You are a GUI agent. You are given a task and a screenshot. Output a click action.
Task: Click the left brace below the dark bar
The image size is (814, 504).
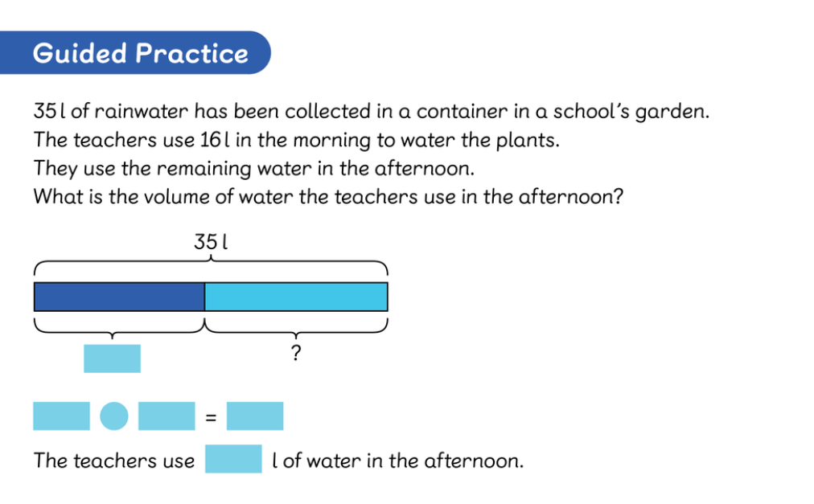click(x=119, y=327)
